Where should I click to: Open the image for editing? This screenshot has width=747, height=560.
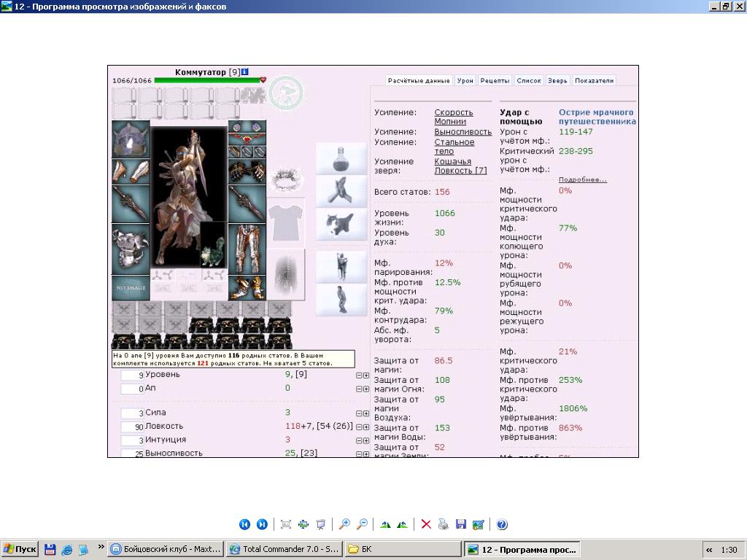tap(479, 524)
